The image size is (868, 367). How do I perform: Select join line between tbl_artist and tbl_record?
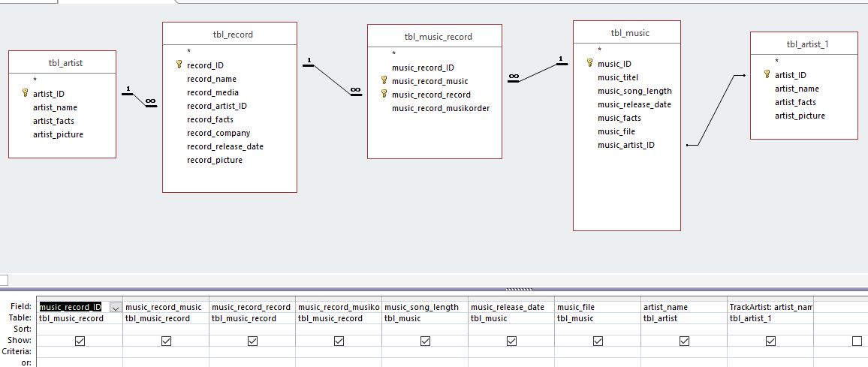[x=140, y=100]
